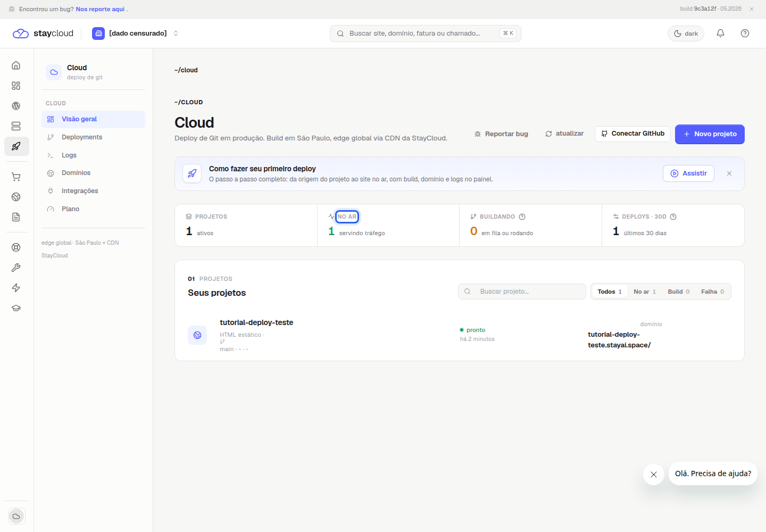This screenshot has height=532, width=766.
Task: Click Reportar bug button
Action: point(501,134)
